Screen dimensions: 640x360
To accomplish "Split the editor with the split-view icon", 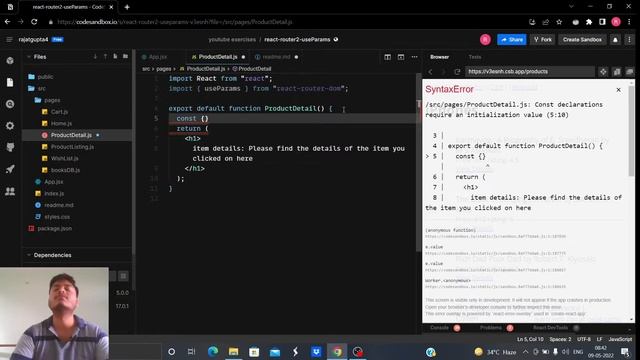I will coord(387,57).
